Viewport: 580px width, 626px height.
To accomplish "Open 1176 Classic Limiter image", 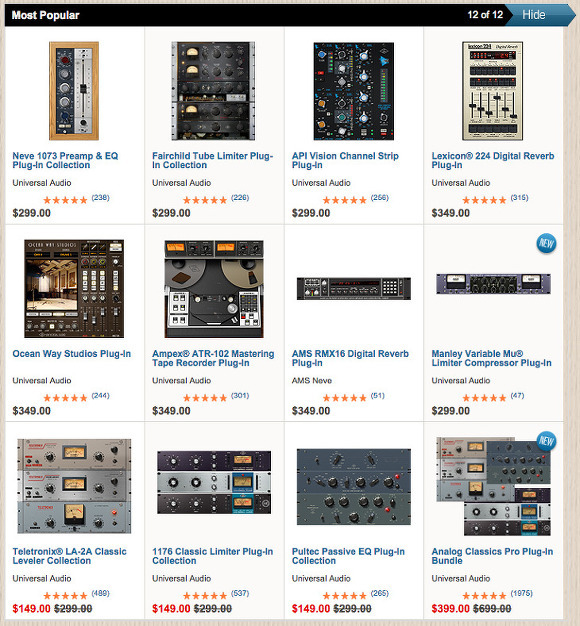I will [214, 482].
